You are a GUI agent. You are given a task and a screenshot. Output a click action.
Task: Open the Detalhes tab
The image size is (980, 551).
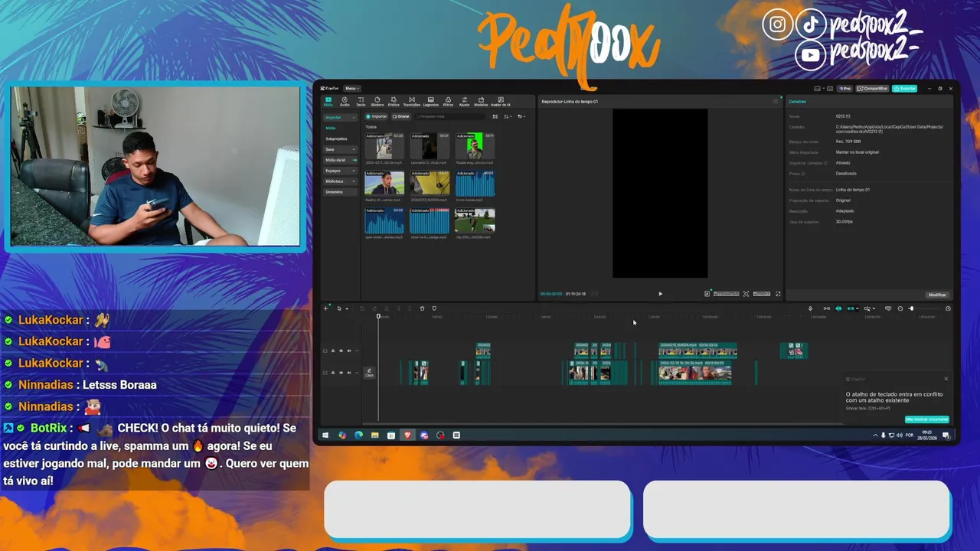point(797,101)
